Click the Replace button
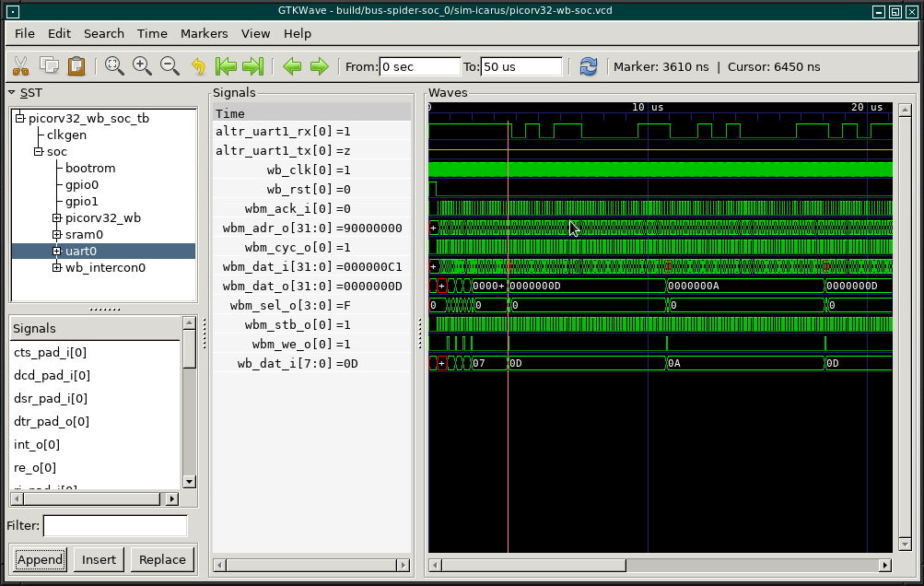The width and height of the screenshot is (924, 586). (x=162, y=559)
